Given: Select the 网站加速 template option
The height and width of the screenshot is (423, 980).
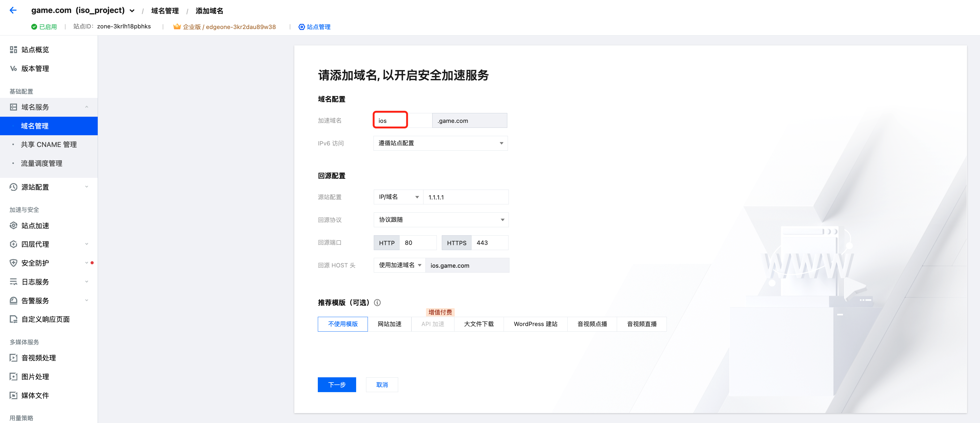Looking at the screenshot, I should coord(389,324).
